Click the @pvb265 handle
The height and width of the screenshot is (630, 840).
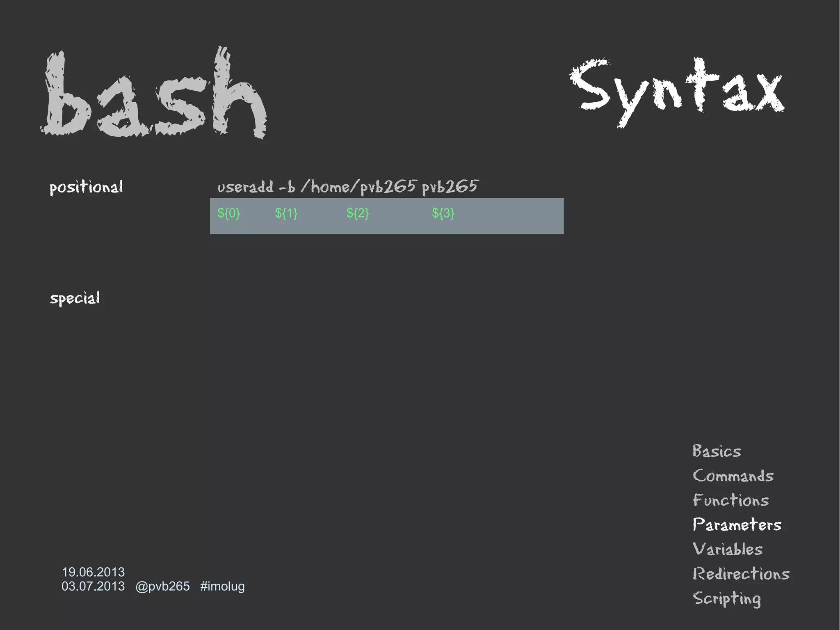tap(162, 586)
